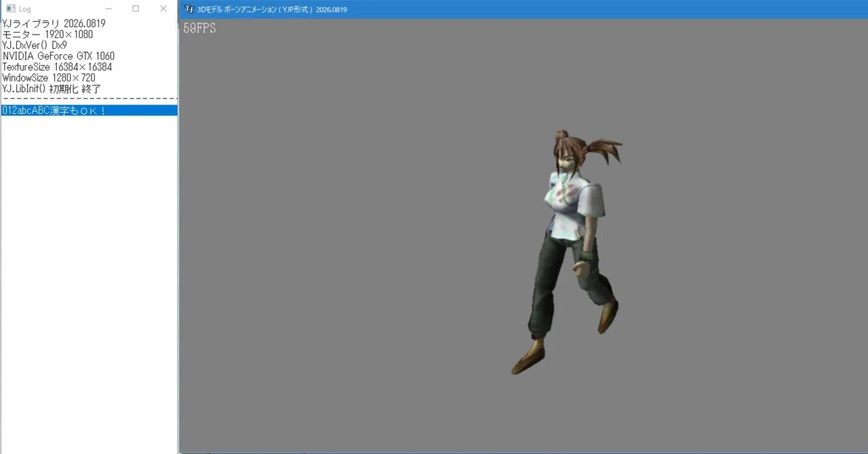Click log line 'NVIDIA GeForce GTX 1060'
The image size is (868, 454).
tap(58, 56)
